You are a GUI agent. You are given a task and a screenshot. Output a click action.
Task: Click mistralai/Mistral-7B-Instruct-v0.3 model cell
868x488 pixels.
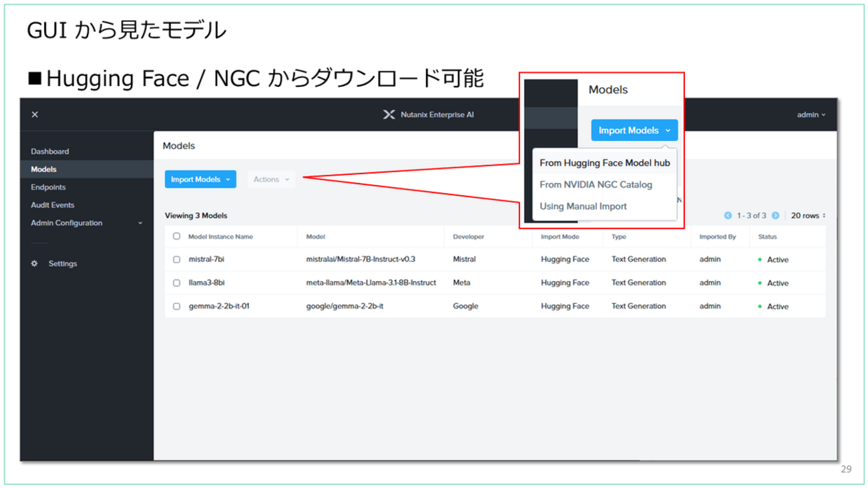click(x=361, y=260)
